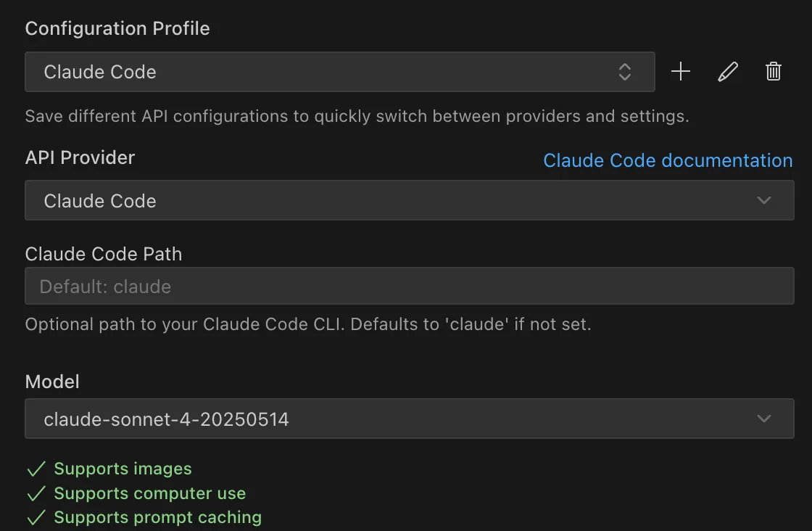Viewport: 812px width, 531px height.
Task: Click the Model heading label
Action: click(x=52, y=382)
